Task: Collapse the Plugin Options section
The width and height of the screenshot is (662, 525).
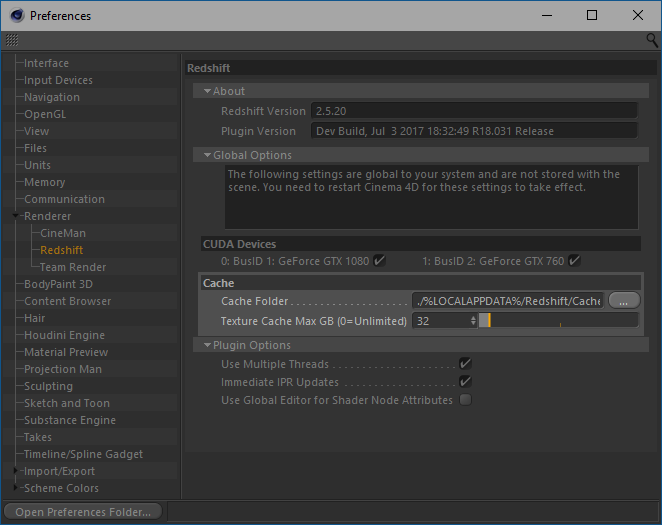Action: point(207,345)
